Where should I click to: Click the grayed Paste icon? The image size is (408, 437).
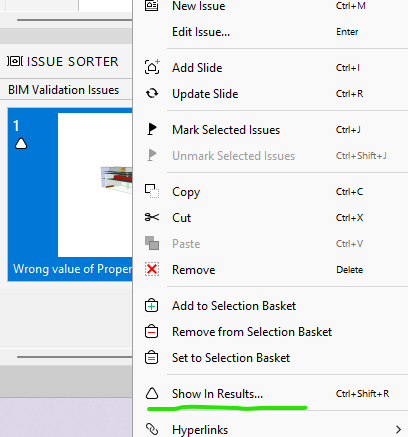(x=152, y=243)
